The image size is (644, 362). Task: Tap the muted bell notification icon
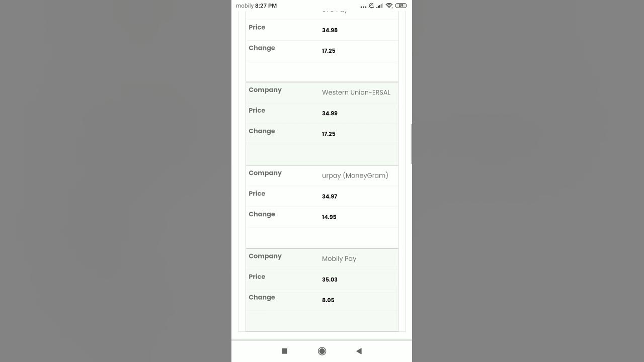click(371, 6)
